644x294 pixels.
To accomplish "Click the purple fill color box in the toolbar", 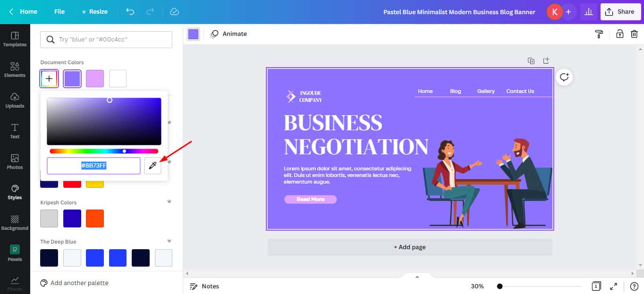I will click(193, 34).
